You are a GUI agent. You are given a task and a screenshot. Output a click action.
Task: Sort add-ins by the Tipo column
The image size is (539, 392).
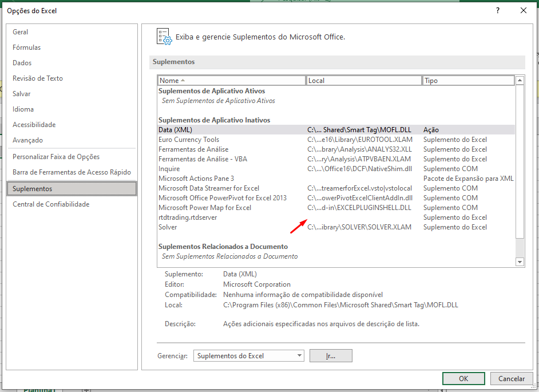[468, 81]
